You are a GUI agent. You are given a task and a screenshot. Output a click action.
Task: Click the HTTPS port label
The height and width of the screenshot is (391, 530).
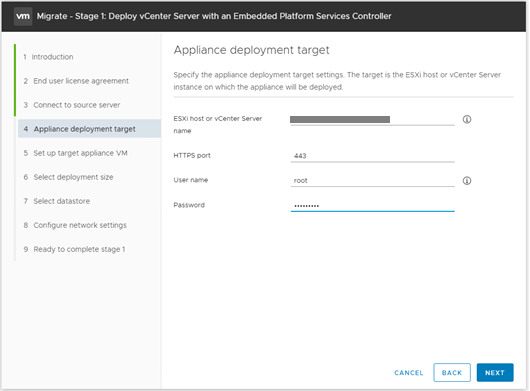[x=192, y=155]
